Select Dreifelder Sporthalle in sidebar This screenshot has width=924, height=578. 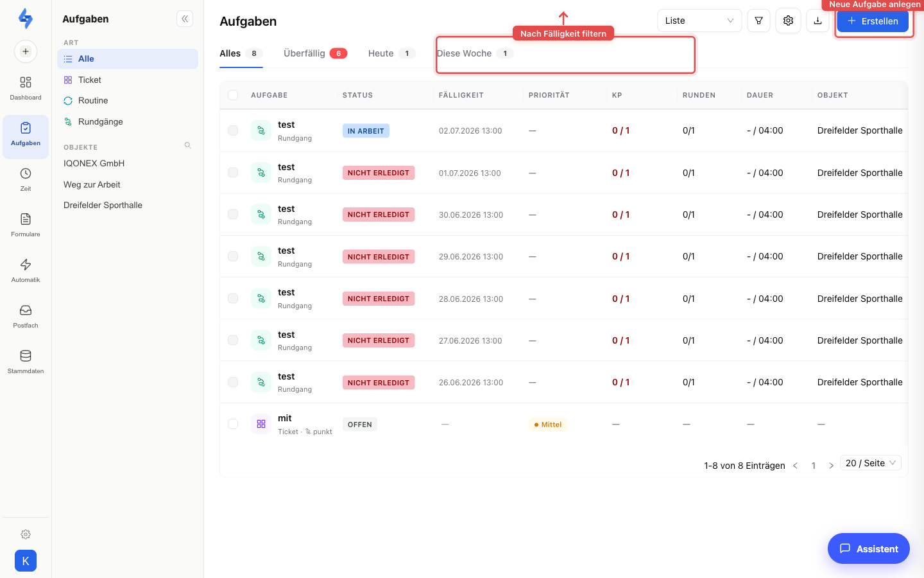pyautogui.click(x=103, y=205)
